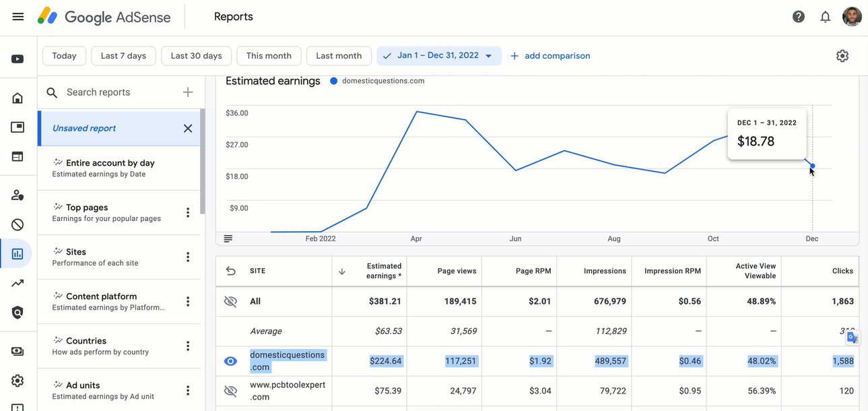Open more options for Countries report
Image resolution: width=868 pixels, height=411 pixels.
188,346
